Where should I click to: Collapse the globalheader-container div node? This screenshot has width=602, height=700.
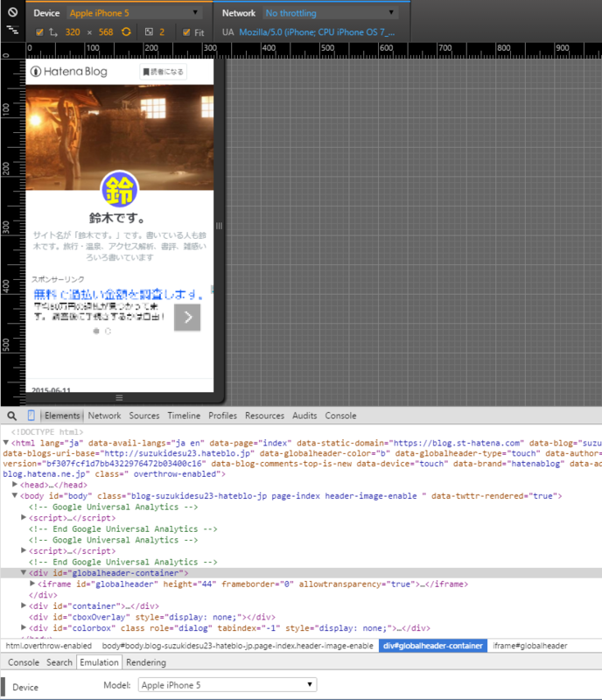pyautogui.click(x=24, y=572)
